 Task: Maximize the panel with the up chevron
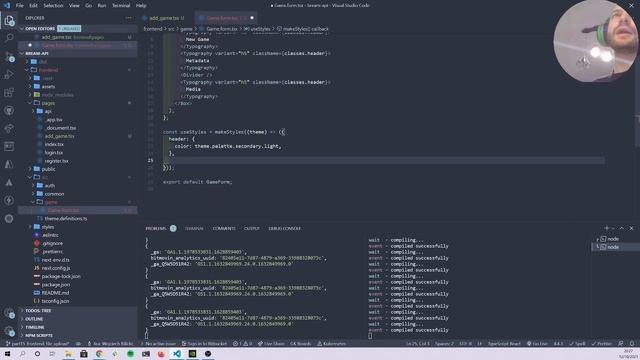pyautogui.click(x=622, y=228)
